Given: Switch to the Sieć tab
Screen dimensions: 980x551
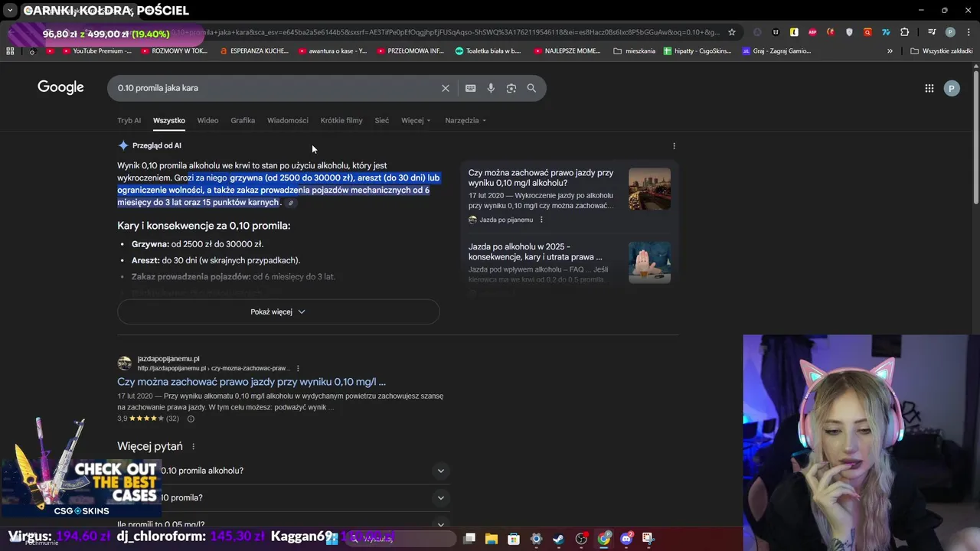Looking at the screenshot, I should tap(382, 120).
